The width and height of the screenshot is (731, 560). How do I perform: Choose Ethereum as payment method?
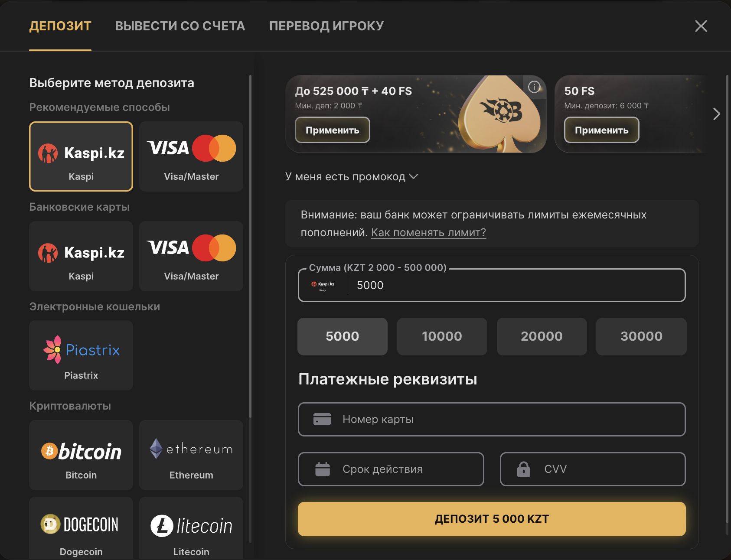point(191,455)
